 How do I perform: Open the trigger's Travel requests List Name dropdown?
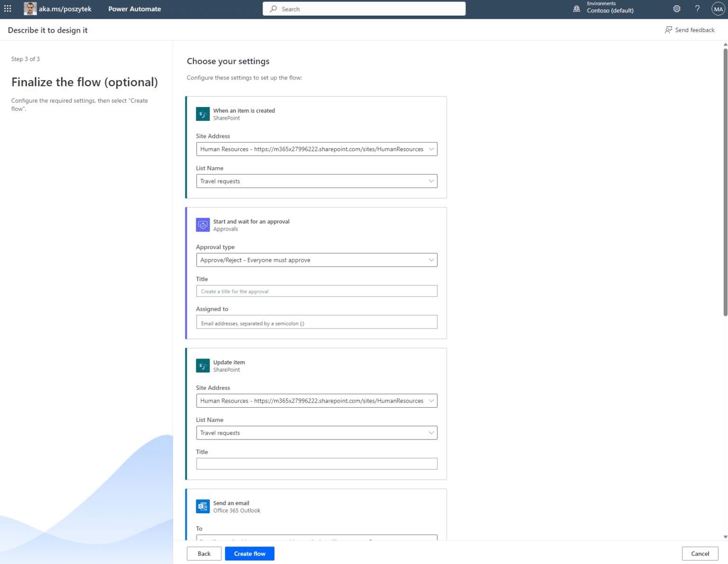[x=317, y=181]
